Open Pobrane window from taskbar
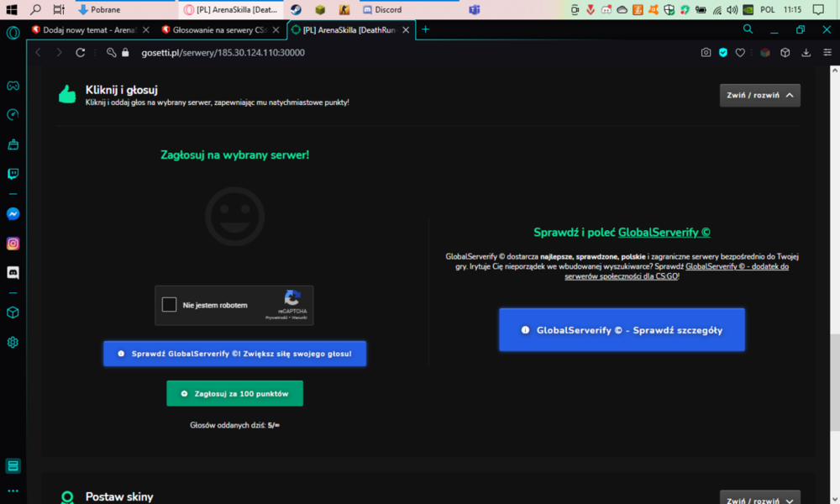 click(x=126, y=9)
